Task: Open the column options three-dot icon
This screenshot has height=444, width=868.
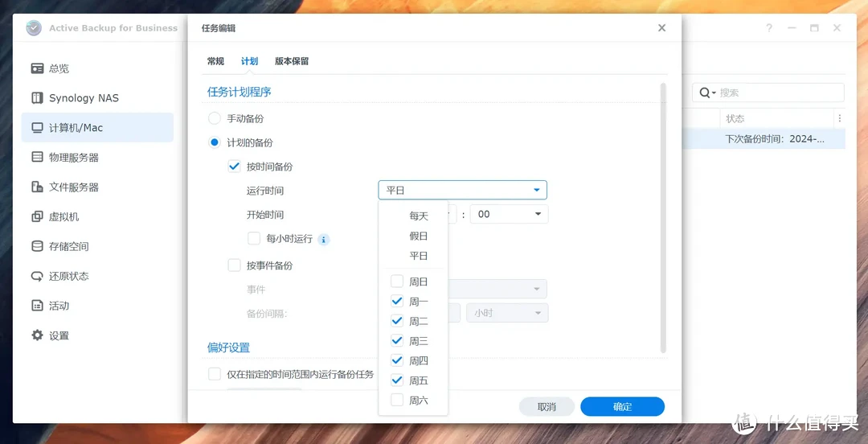Action: point(840,118)
